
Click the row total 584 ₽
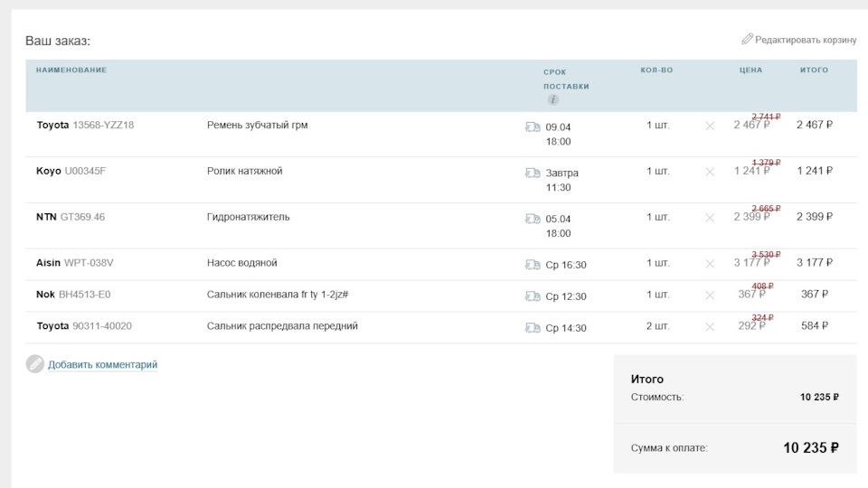[815, 326]
